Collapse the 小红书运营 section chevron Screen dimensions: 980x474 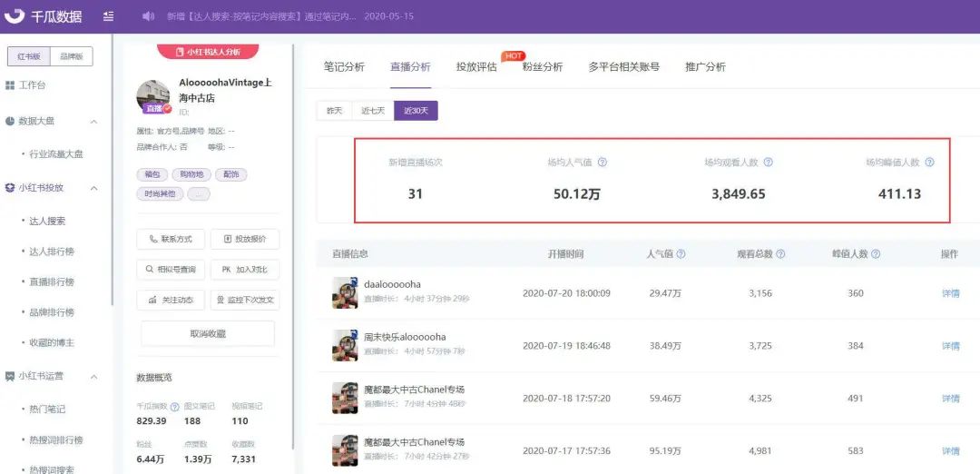pos(93,377)
